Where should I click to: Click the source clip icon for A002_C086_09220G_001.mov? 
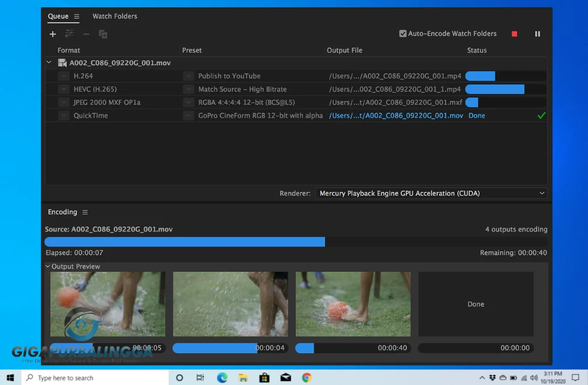tap(62, 63)
